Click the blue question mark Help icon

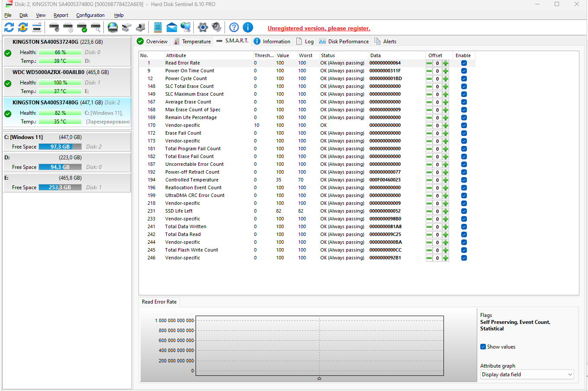pos(234,28)
